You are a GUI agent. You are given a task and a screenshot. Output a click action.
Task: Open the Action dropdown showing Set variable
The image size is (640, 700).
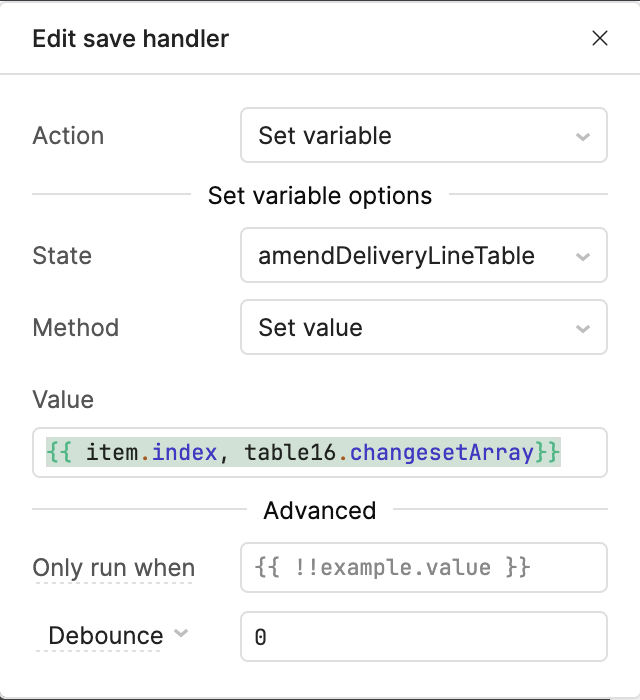pos(410,136)
